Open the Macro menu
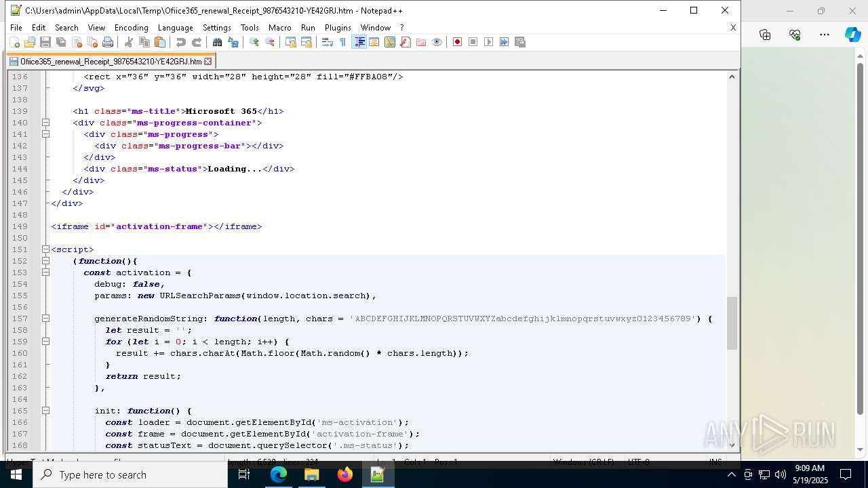868x488 pixels. coord(279,28)
